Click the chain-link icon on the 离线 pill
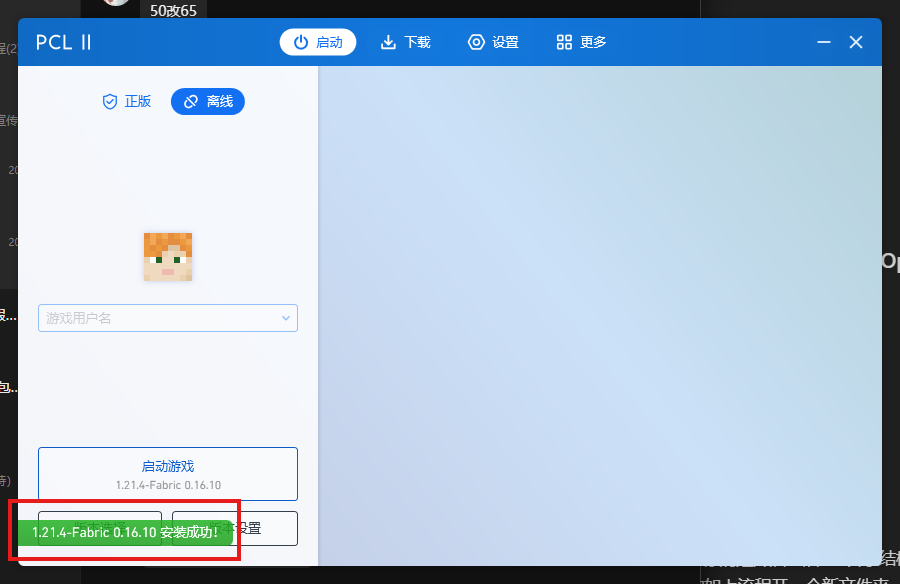900x584 pixels. pos(189,101)
